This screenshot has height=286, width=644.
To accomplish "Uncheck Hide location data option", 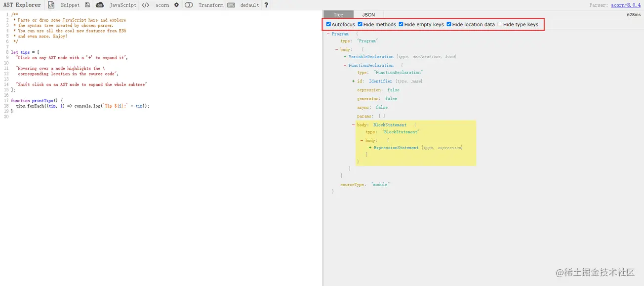I will point(449,24).
